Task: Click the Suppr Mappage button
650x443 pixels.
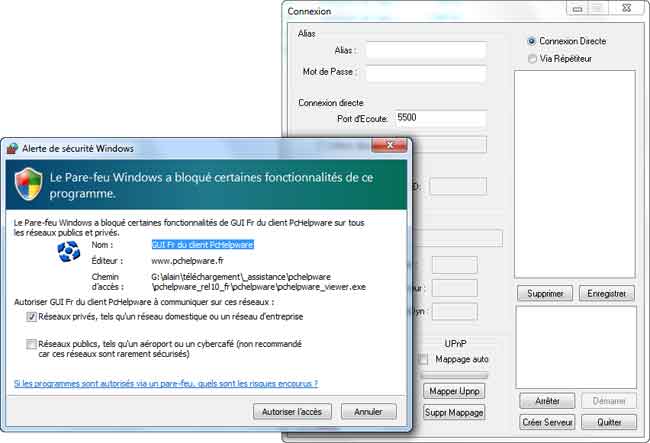Action: click(x=454, y=412)
